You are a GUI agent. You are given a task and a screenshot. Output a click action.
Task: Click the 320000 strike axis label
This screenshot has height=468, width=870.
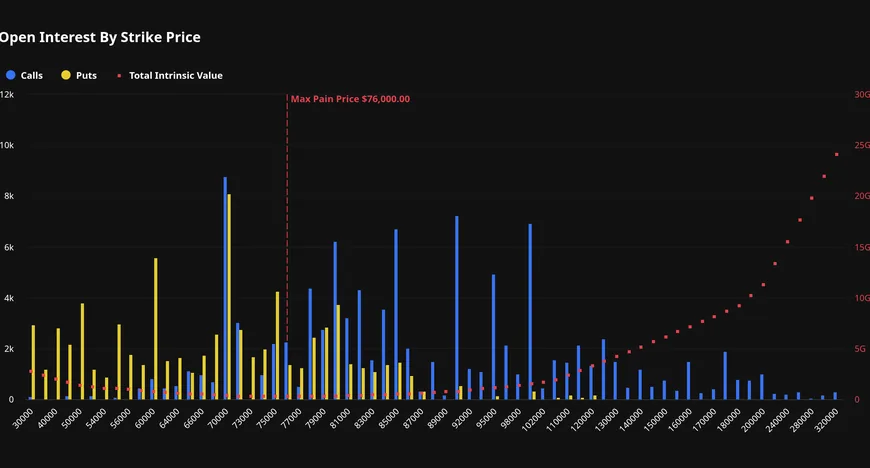click(x=826, y=419)
